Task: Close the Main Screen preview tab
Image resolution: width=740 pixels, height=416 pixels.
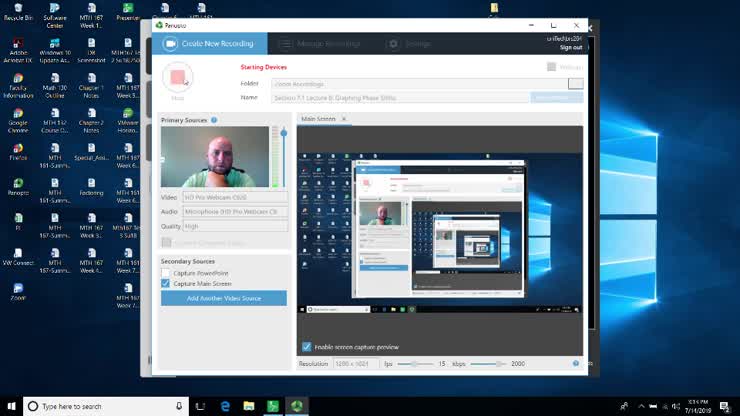Action: pos(345,119)
